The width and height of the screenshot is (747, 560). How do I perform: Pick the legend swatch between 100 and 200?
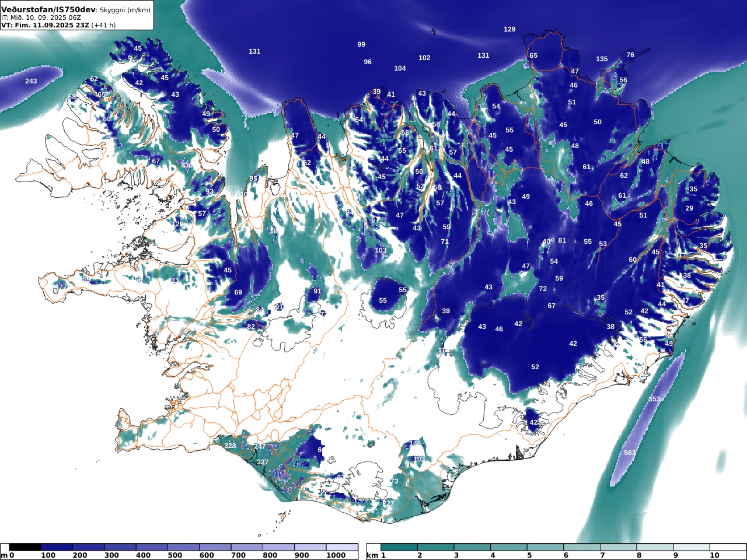(x=57, y=547)
